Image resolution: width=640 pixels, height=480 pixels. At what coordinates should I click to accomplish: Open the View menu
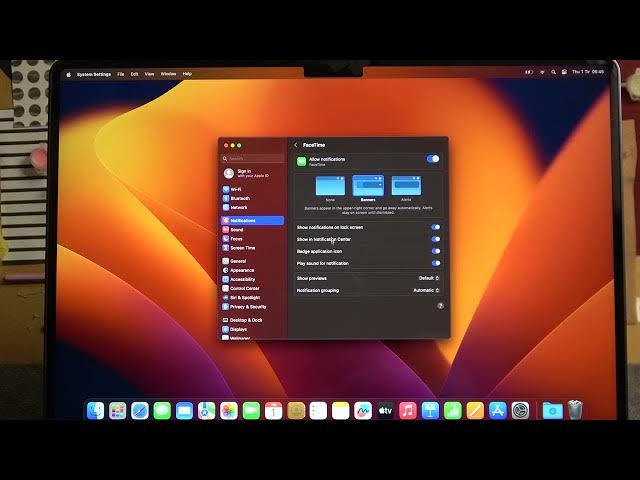tap(149, 74)
